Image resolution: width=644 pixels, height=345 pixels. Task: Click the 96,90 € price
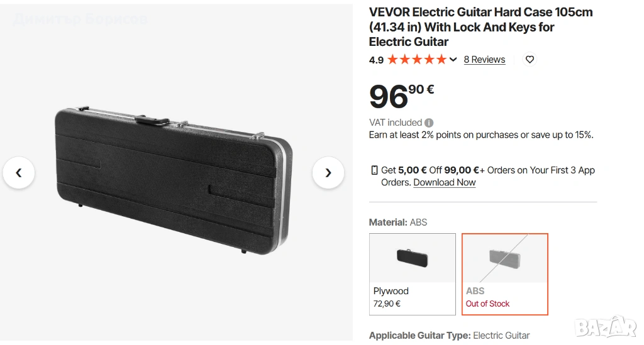401,96
